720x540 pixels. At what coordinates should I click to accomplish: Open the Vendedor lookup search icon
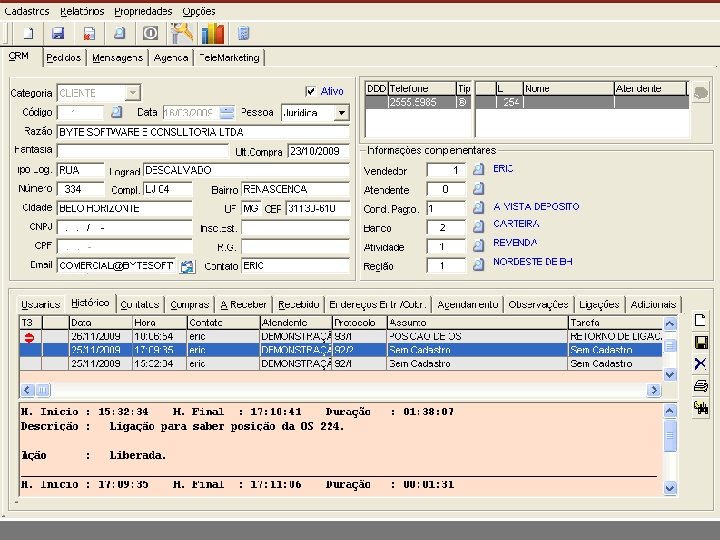[x=479, y=170]
